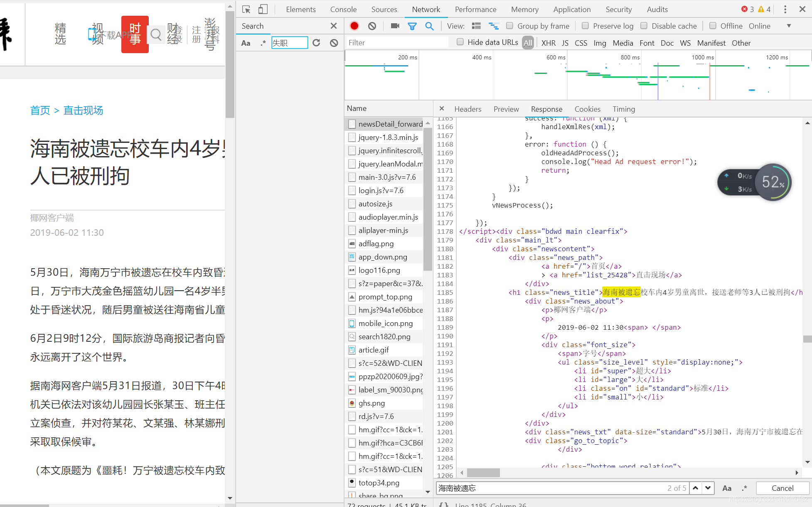This screenshot has width=812, height=507.
Task: Focus the network Filter input field
Action: (x=397, y=42)
